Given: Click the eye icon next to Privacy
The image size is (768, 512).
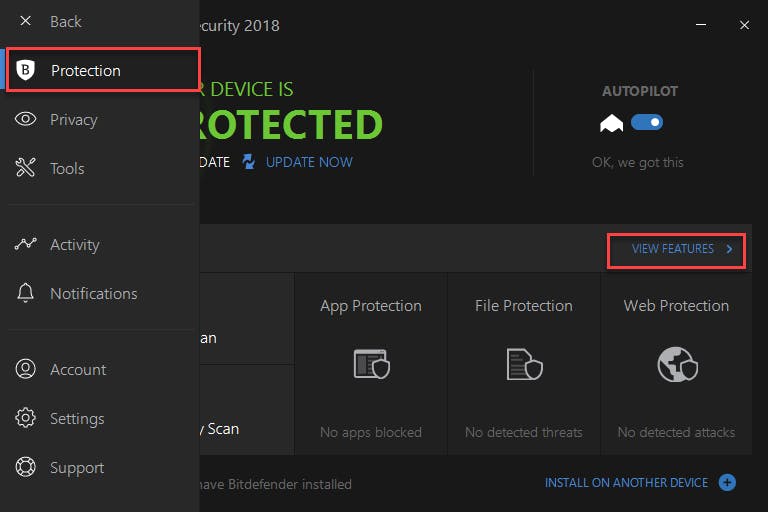Looking at the screenshot, I should click(x=25, y=119).
